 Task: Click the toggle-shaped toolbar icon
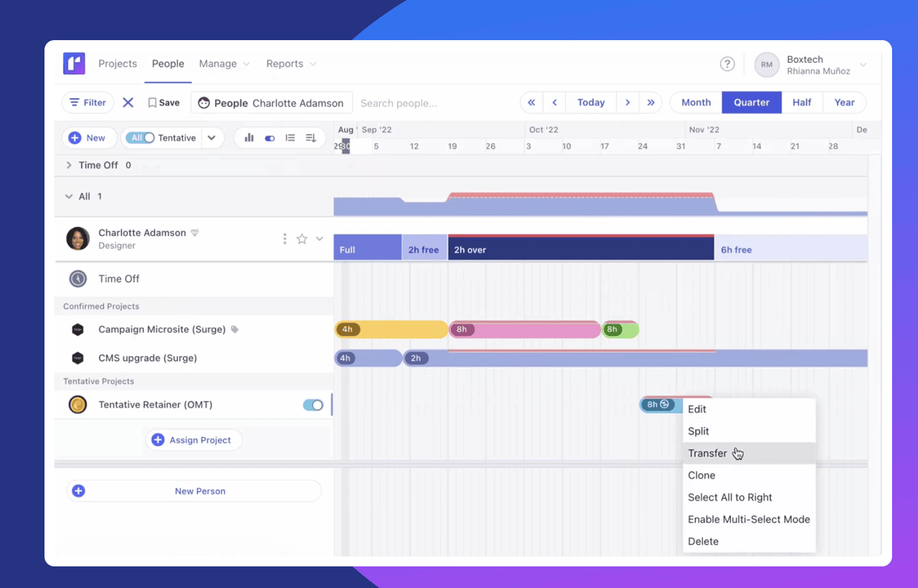270,138
